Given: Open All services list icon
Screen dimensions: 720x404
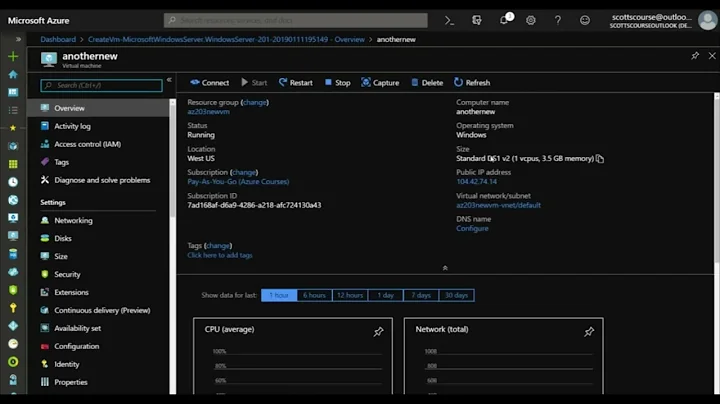Looking at the screenshot, I should click(13, 110).
